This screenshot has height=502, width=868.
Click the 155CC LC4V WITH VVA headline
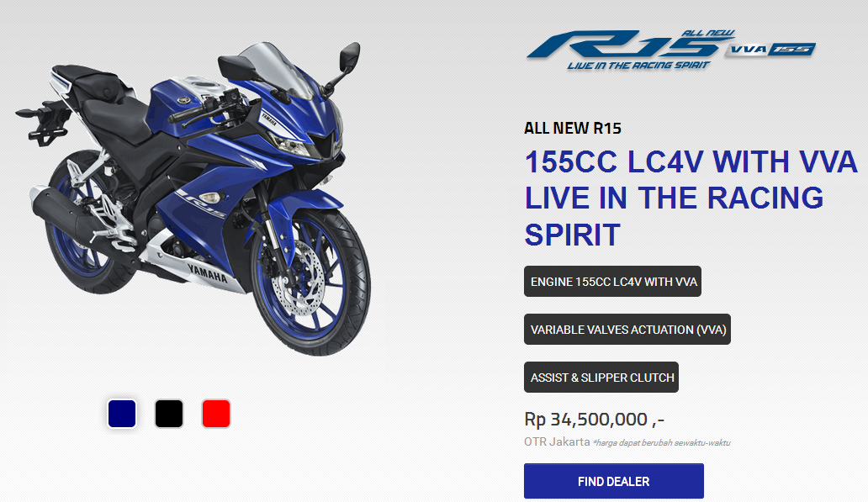coord(691,162)
